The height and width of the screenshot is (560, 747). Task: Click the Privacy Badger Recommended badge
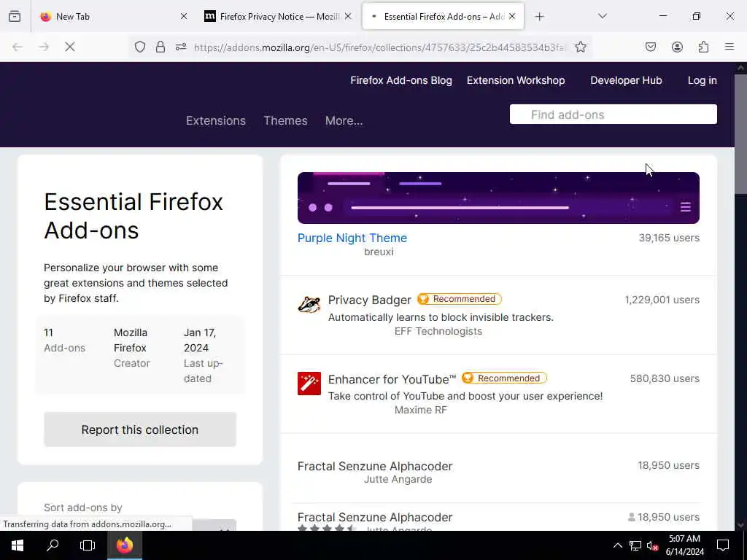(x=460, y=299)
